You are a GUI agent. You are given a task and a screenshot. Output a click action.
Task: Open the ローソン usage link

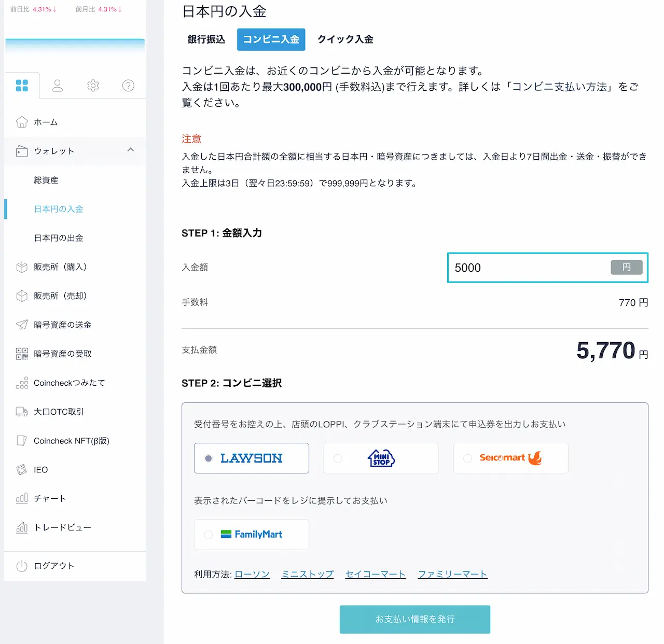click(x=252, y=574)
